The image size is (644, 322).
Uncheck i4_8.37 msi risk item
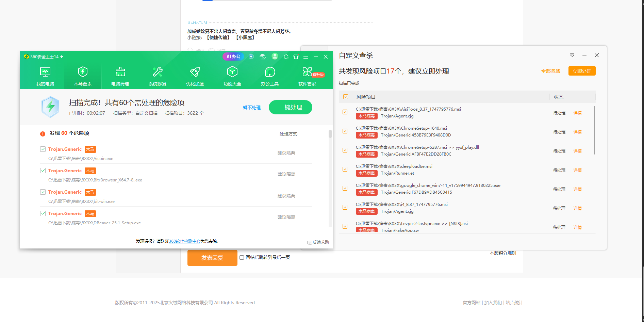tap(345, 207)
